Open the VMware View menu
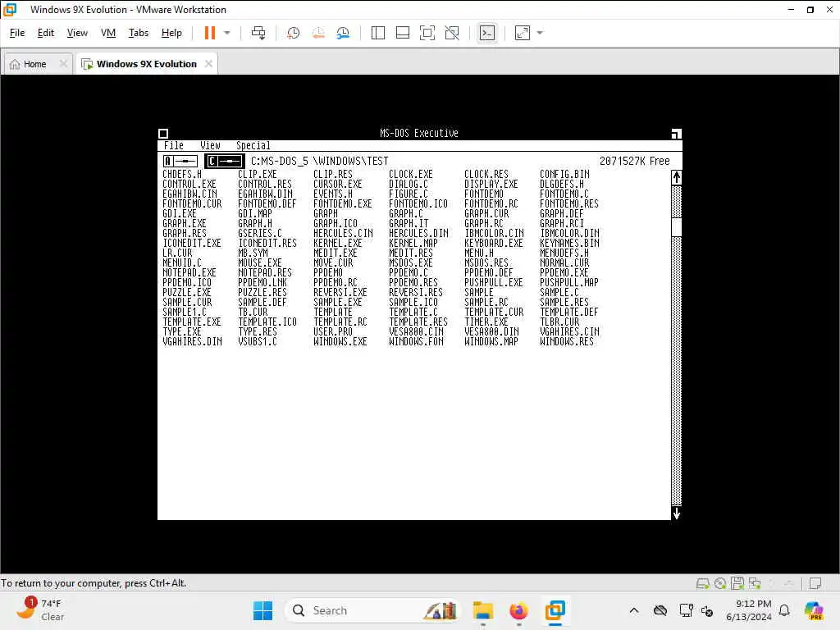Screen dimensions: 840x630 click(77, 33)
